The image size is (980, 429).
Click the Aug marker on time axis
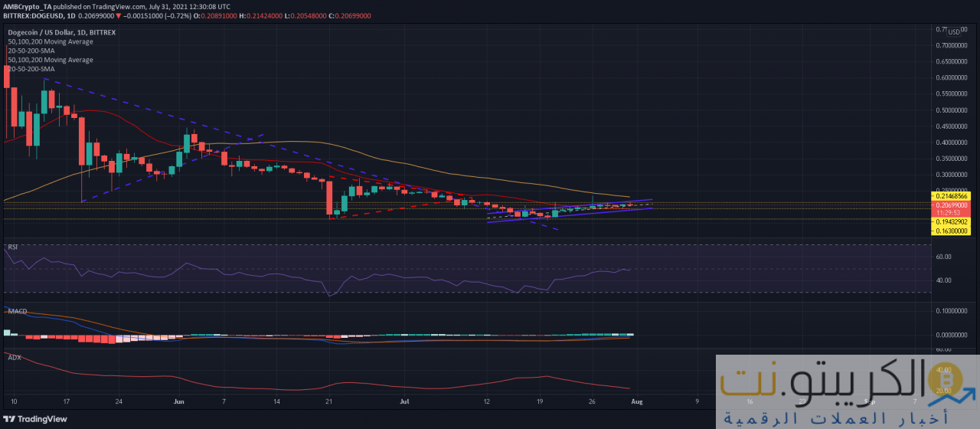(636, 401)
